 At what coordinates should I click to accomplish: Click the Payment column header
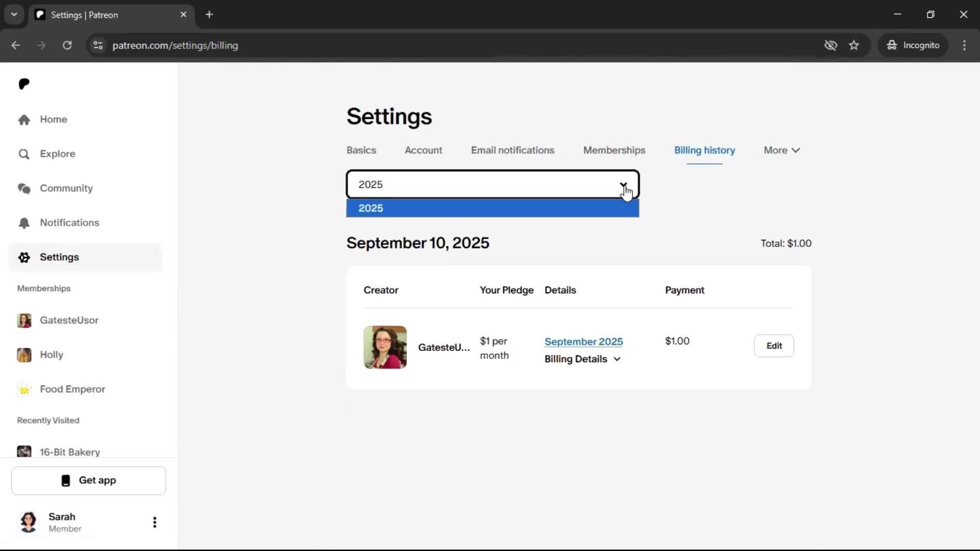point(684,290)
